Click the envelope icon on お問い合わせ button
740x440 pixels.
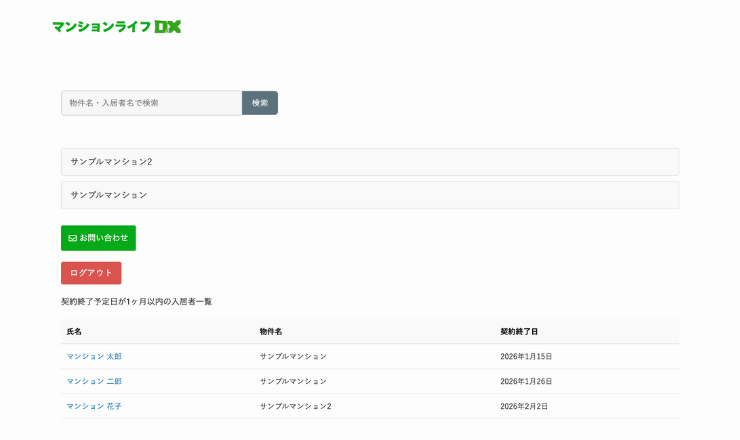click(x=73, y=238)
